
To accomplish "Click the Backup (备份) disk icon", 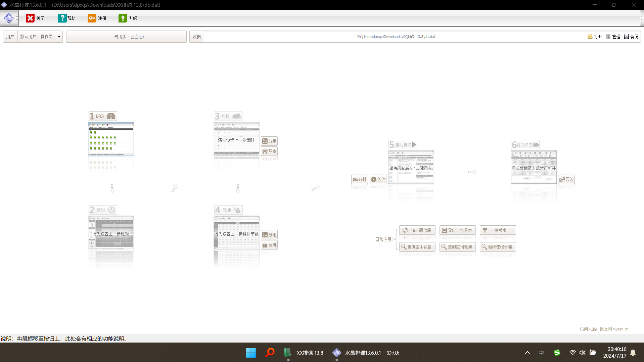I will click(x=626, y=37).
